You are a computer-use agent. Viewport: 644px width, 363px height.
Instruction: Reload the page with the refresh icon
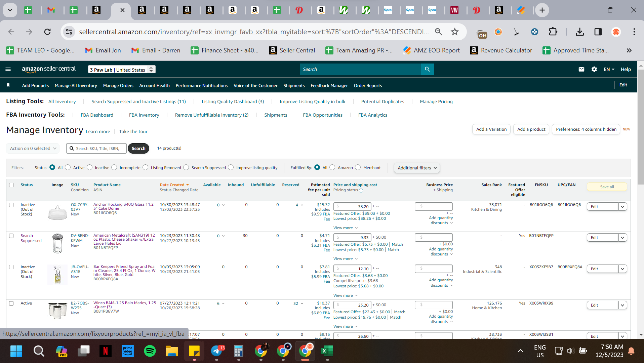(x=47, y=32)
